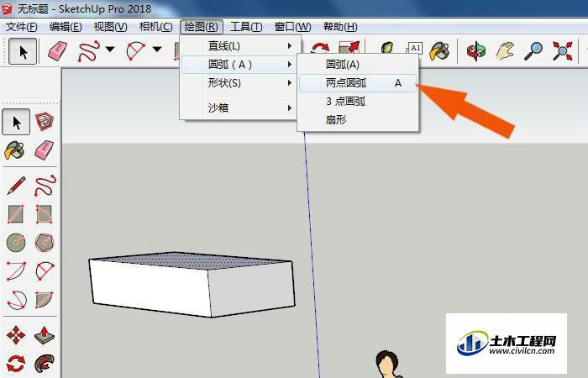588x378 pixels.
Task: Open the 视图(V) menu
Action: coord(110,27)
